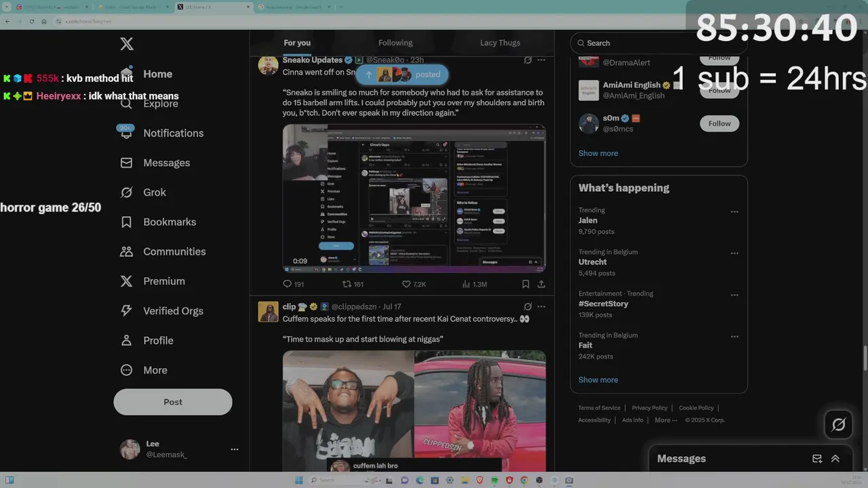This screenshot has height=488, width=868.
Task: Follow AmiAmi English account
Action: point(719,90)
